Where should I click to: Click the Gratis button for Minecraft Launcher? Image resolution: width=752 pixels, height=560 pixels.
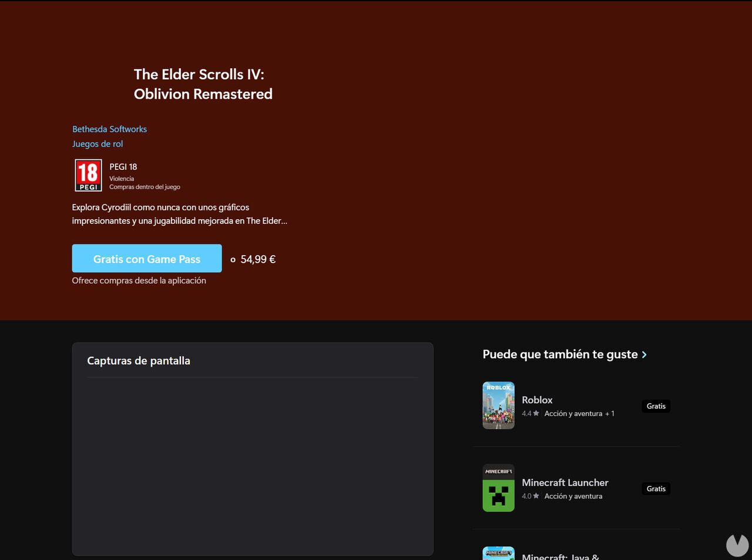coord(656,489)
